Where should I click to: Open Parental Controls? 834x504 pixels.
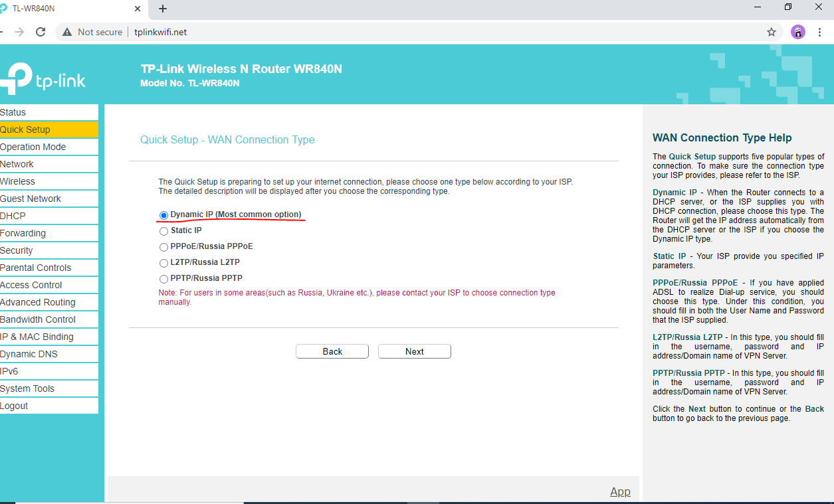pyautogui.click(x=49, y=268)
